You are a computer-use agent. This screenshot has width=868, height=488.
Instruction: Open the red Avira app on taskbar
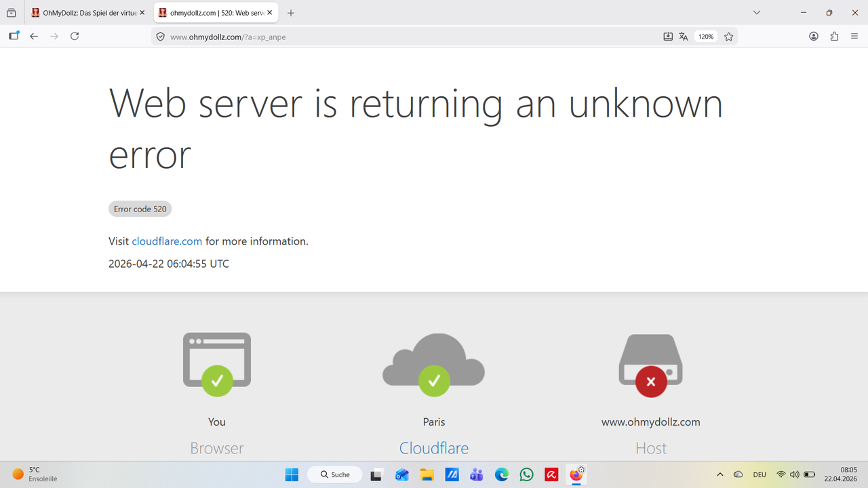[551, 474]
